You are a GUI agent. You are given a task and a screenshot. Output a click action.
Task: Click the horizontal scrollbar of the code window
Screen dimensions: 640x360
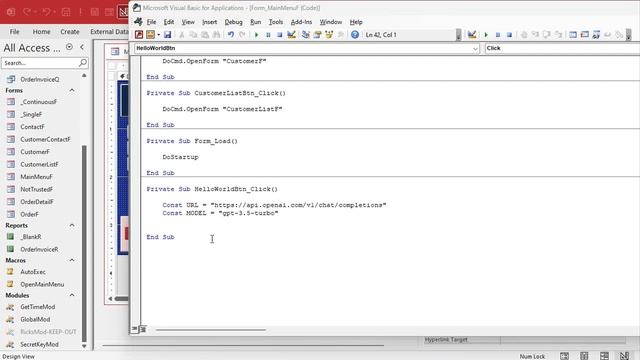pos(211,329)
